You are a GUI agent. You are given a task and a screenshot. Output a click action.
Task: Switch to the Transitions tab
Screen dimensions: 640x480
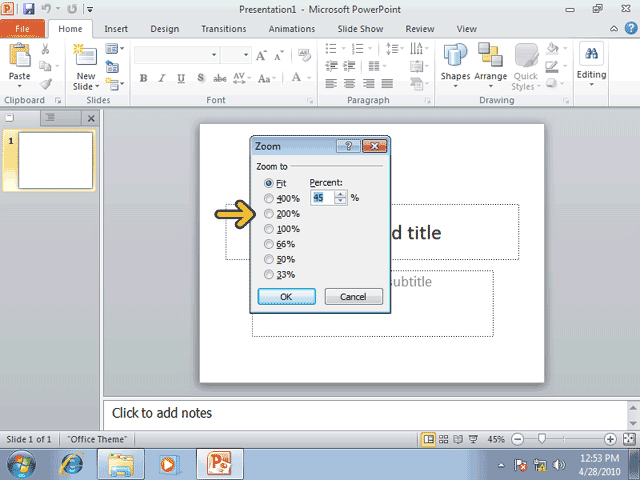[224, 29]
